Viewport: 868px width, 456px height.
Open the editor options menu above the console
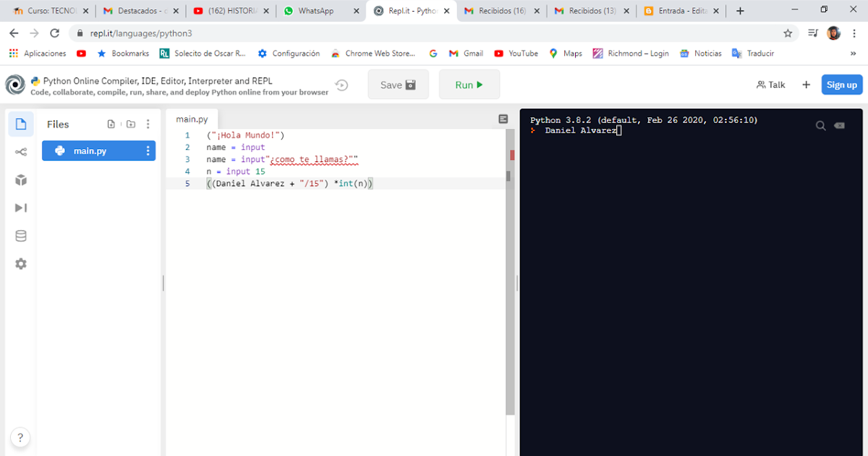502,118
